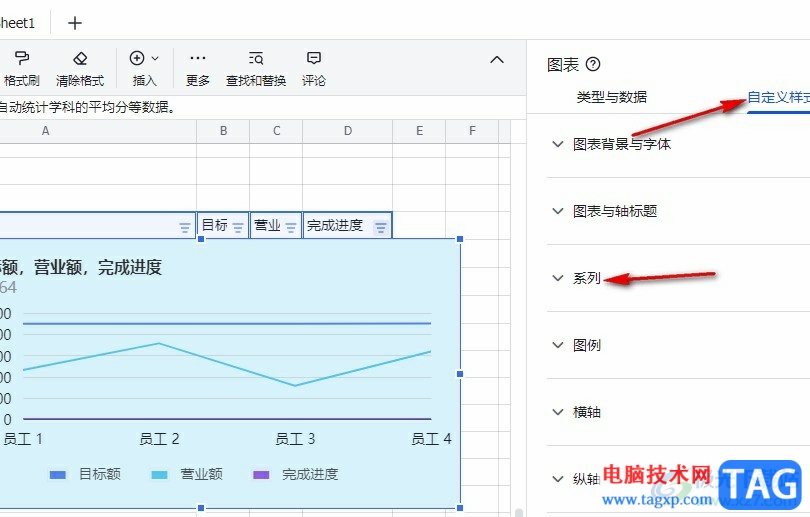Collapse the toolbar with the up chevron
The height and width of the screenshot is (517, 810).
(x=496, y=59)
